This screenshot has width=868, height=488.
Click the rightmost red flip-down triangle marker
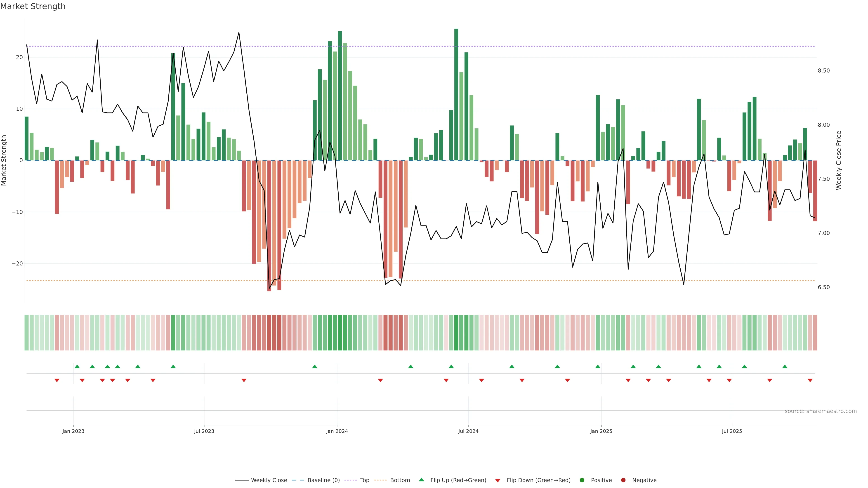click(x=810, y=380)
